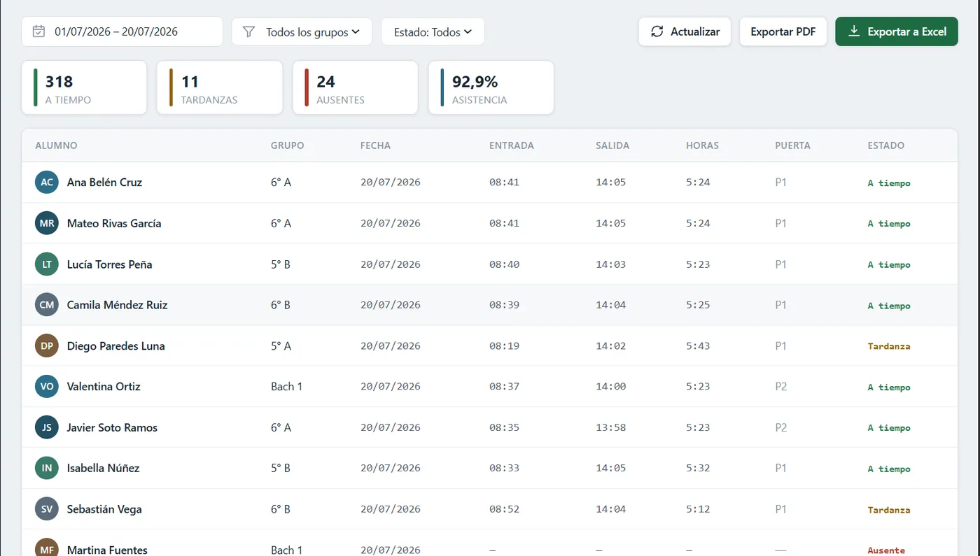
Task: Click hours 5:12 in Sebastián Vega row
Action: click(x=698, y=509)
